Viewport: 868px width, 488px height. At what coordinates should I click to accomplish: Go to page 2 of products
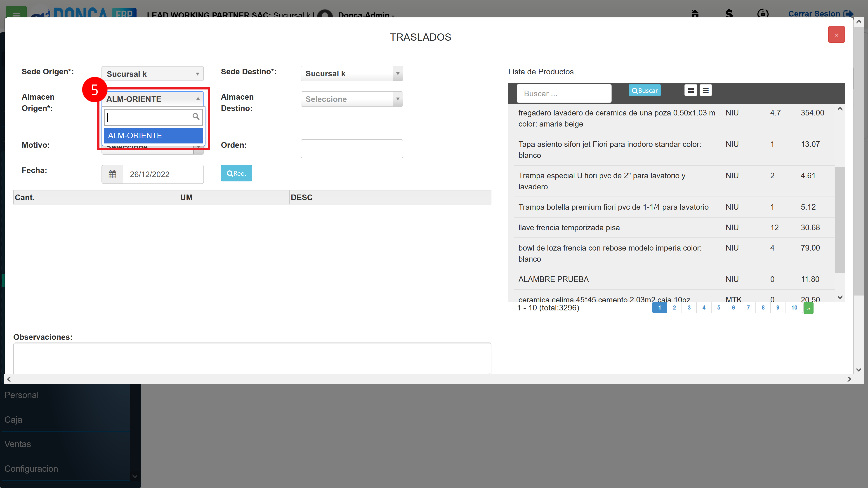674,307
